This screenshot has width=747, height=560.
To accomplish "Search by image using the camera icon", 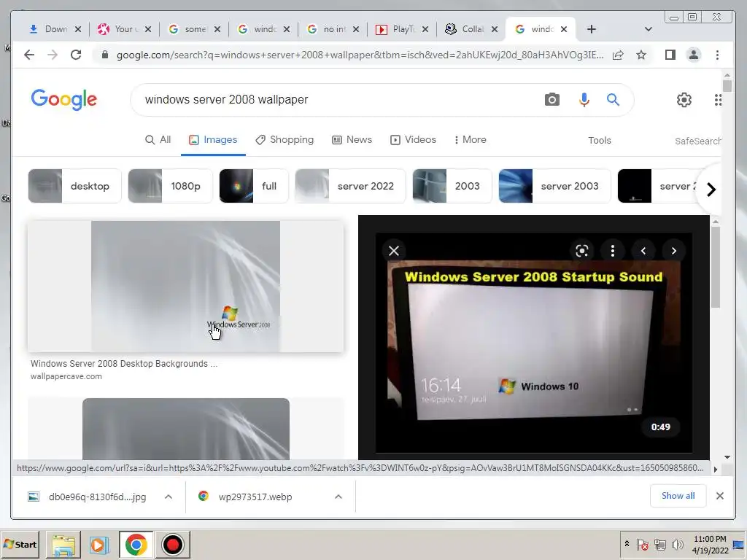I will (552, 99).
